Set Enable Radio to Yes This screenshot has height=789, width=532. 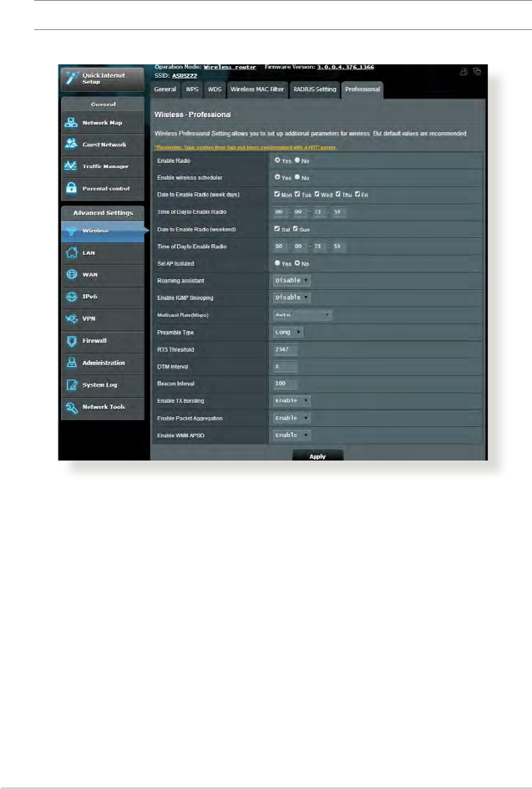point(277,160)
